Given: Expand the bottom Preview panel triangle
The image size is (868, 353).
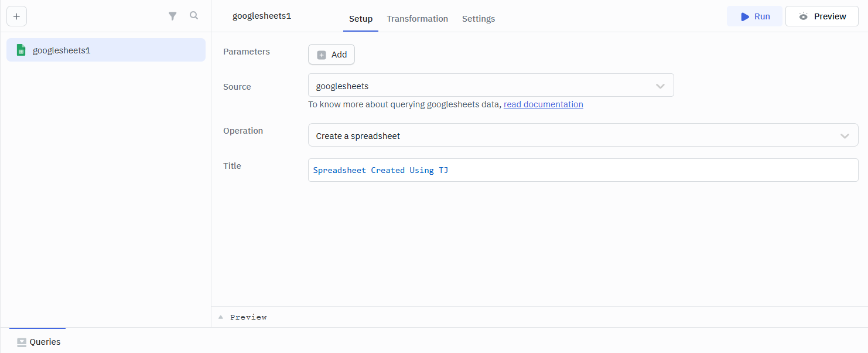Looking at the screenshot, I should (x=221, y=317).
